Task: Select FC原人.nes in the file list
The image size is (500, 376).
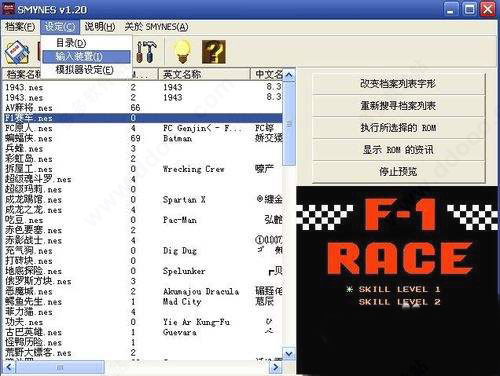Action: pyautogui.click(x=29, y=128)
